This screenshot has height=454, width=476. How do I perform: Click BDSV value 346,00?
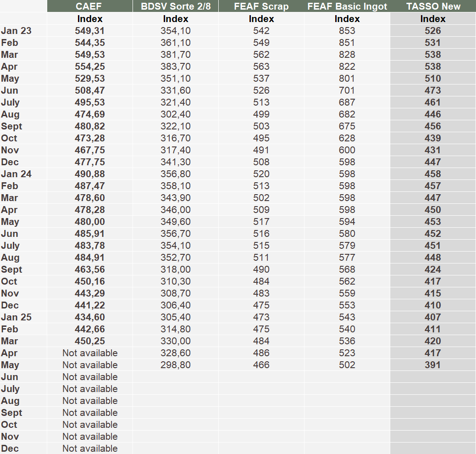point(176,210)
